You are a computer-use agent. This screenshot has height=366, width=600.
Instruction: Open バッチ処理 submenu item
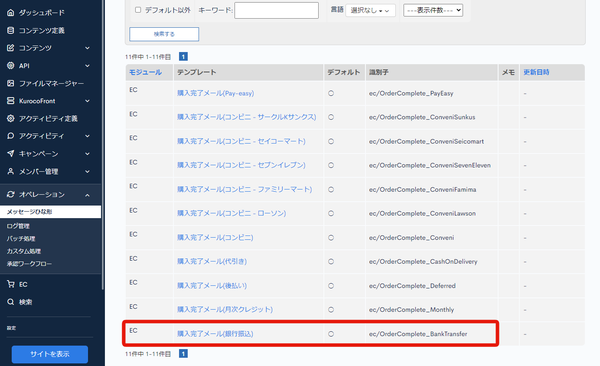click(x=21, y=239)
